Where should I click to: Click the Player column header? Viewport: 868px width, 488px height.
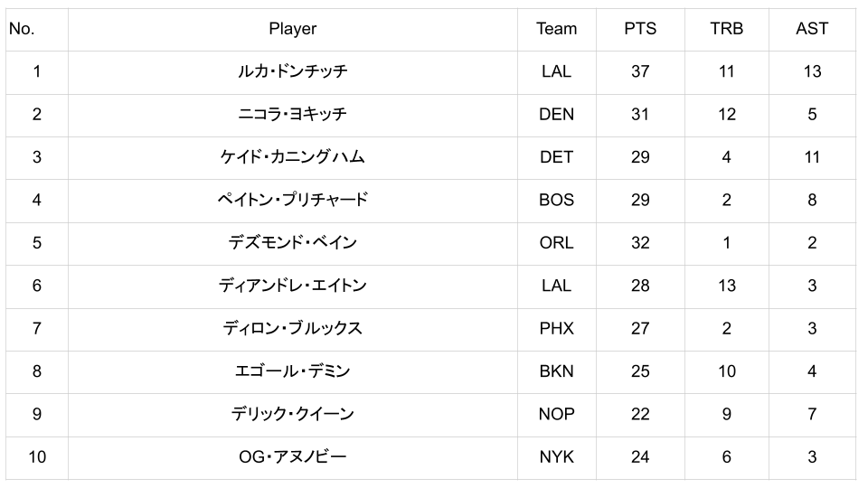click(292, 29)
